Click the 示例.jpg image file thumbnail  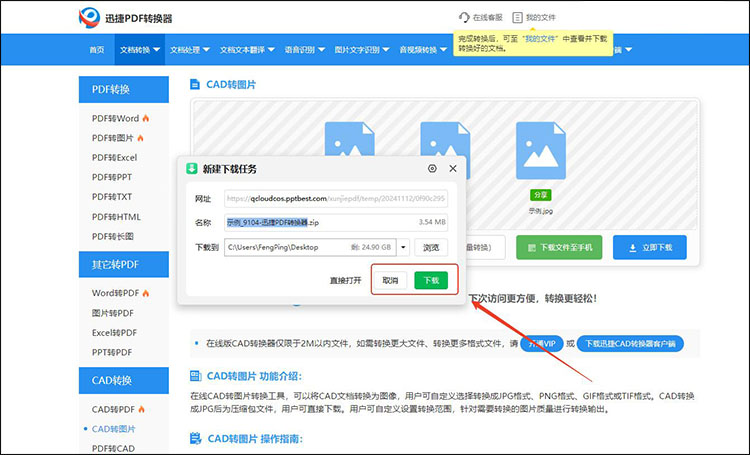[540, 150]
